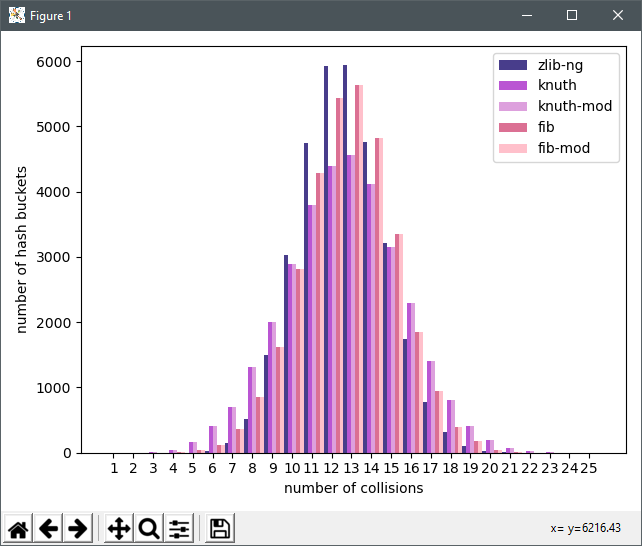Click the knuth-mod legend color swatch
The height and width of the screenshot is (546, 642).
tap(513, 106)
